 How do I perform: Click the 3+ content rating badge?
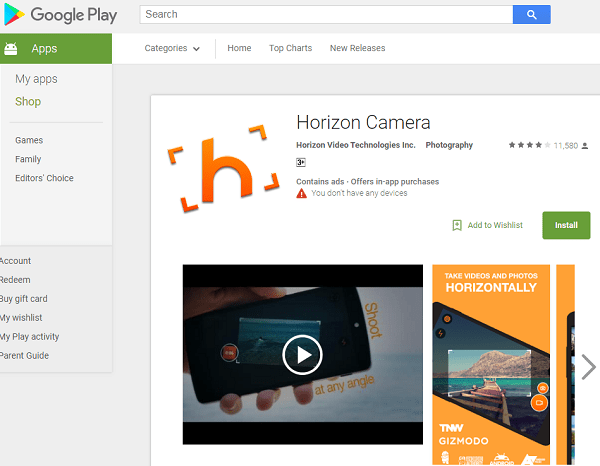(301, 162)
